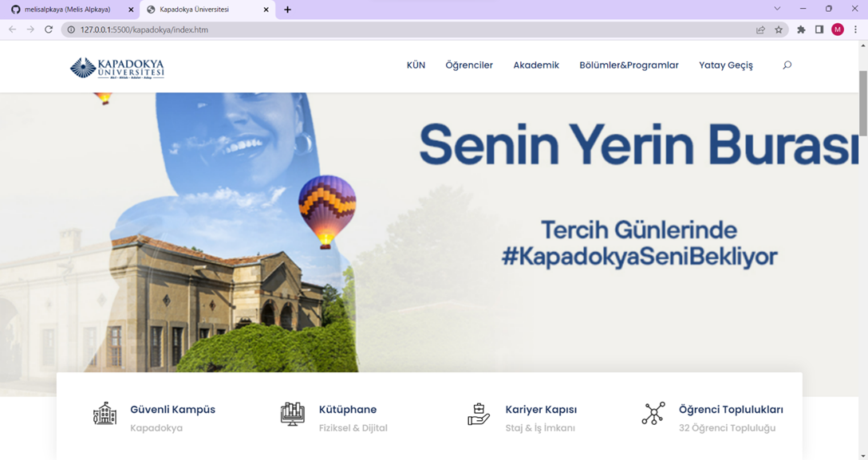Open Öğrenci Toplulukları via its network icon

(x=653, y=413)
